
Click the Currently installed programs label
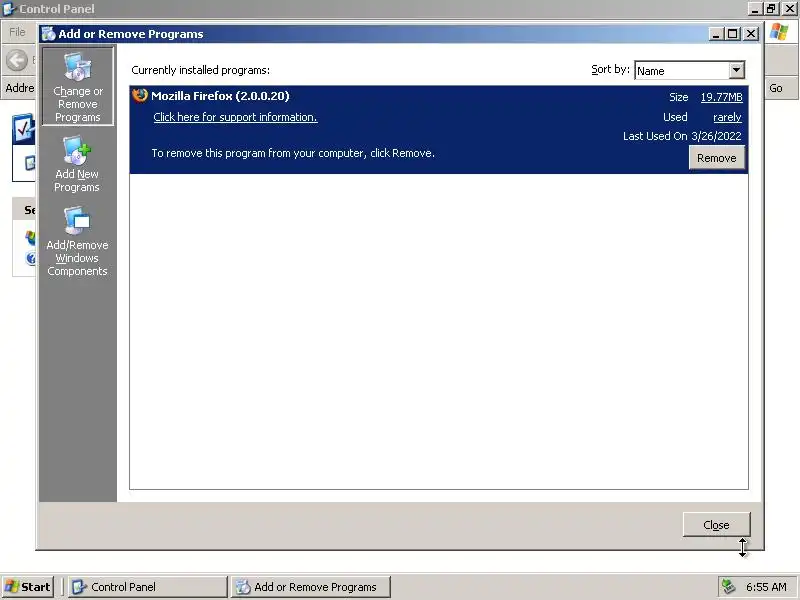pos(201,70)
